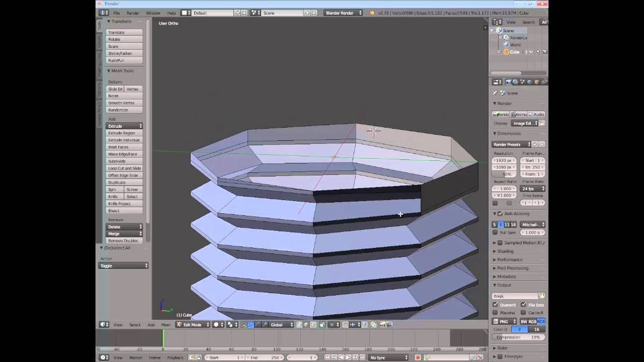Toggle Cube selectability arrow in outliner
644x362 pixels.
(538, 52)
